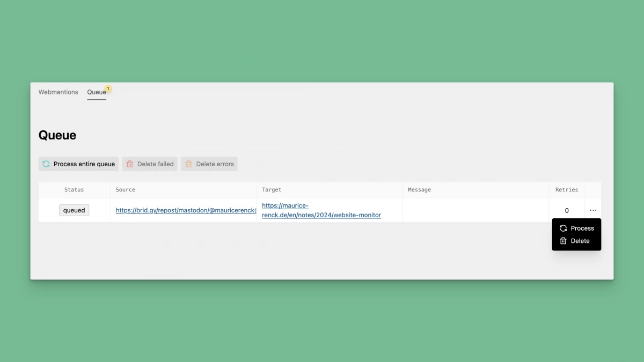Click the trash icon on Delete failed

(130, 164)
